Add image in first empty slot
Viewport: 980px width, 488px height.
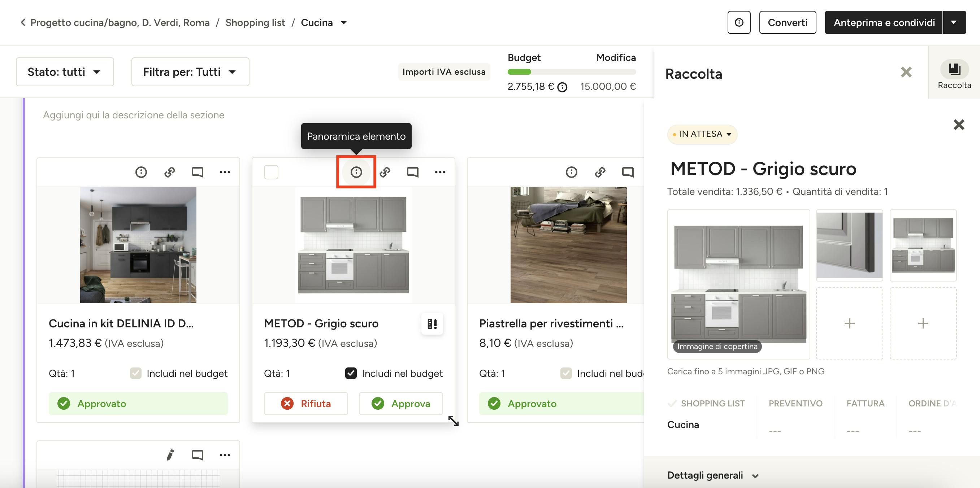coord(849,323)
